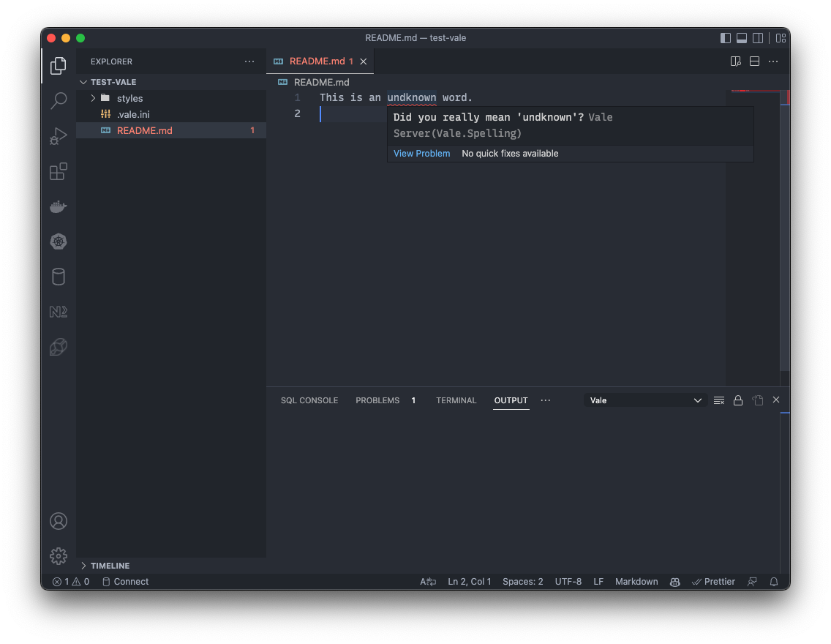Open Explorer views and more actions
The image size is (831, 644).
pos(249,61)
